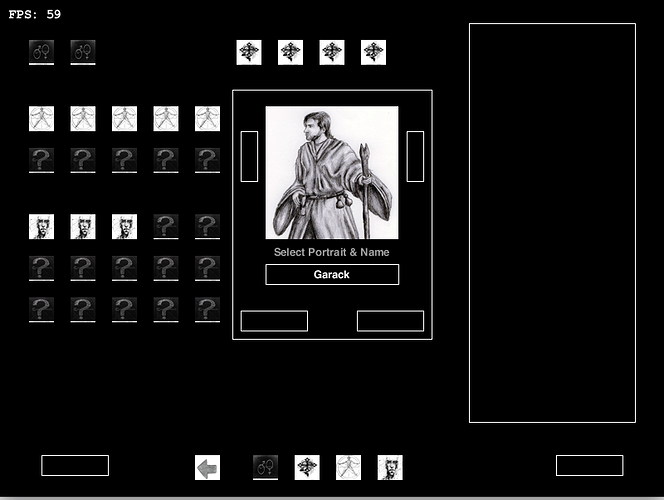Select the gender symbol icon in bottom bar
The height and width of the screenshot is (500, 664).
(266, 467)
